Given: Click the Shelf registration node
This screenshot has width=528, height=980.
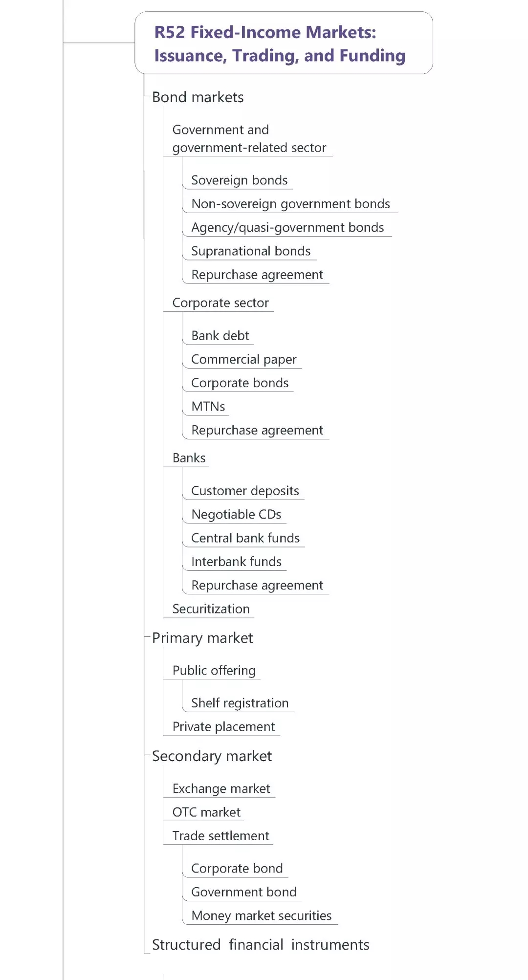Looking at the screenshot, I should (x=240, y=703).
